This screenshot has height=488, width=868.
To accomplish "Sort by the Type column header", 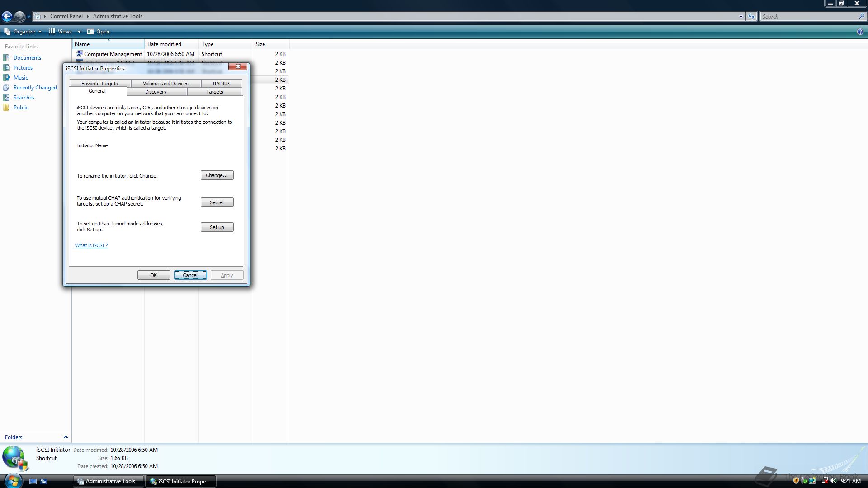I will point(226,44).
